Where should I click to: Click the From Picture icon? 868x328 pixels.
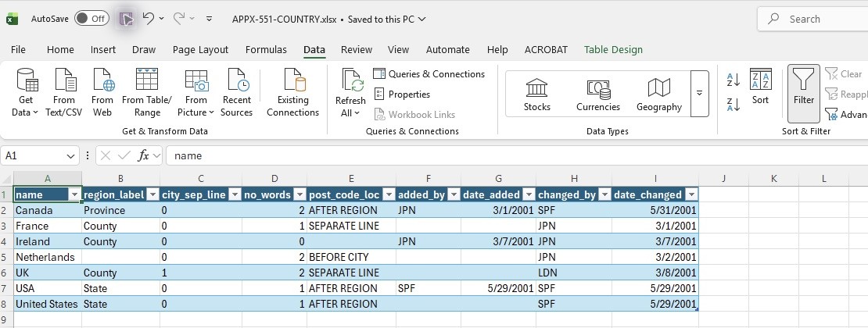click(x=196, y=80)
